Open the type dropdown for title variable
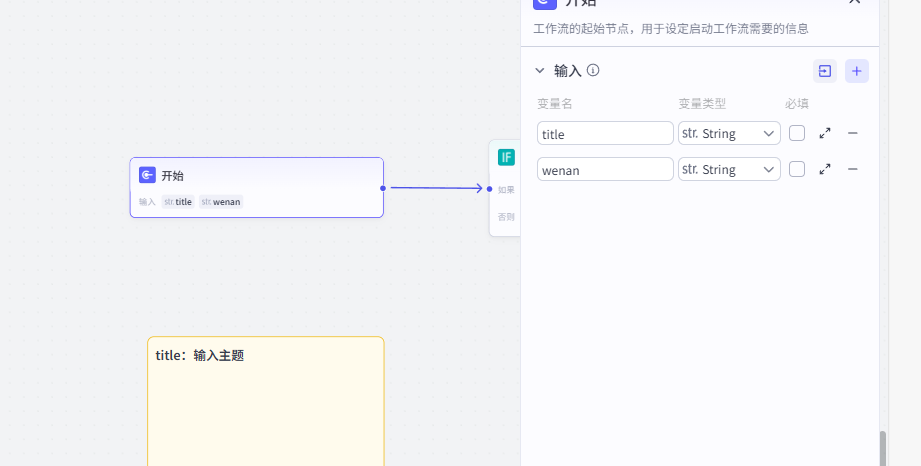This screenshot has height=466, width=921. pos(729,133)
